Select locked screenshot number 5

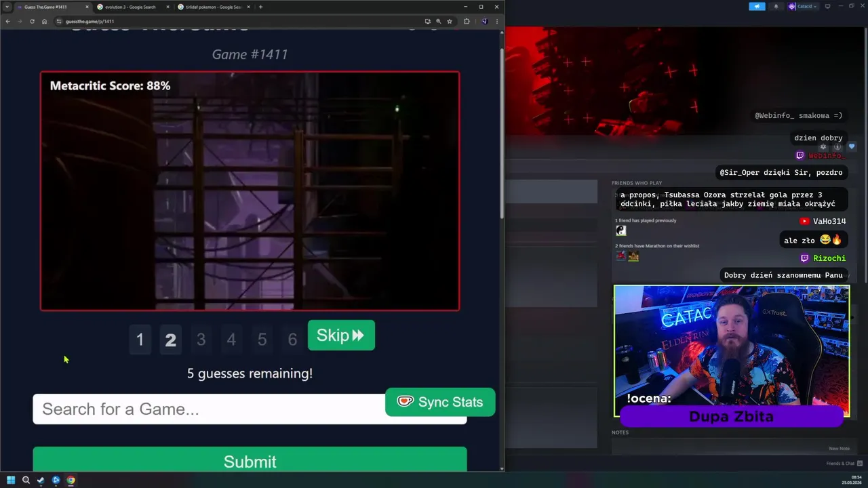[x=262, y=339]
